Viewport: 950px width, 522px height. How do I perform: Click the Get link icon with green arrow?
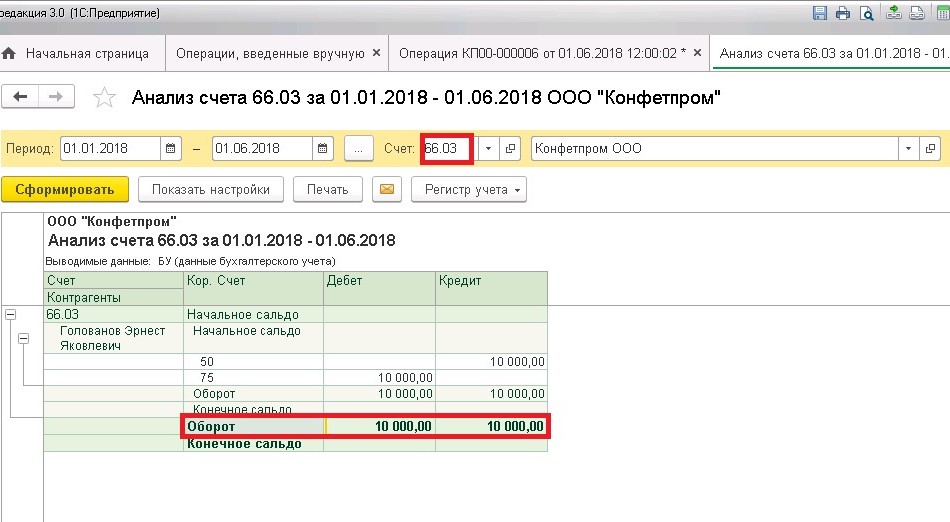(x=894, y=13)
